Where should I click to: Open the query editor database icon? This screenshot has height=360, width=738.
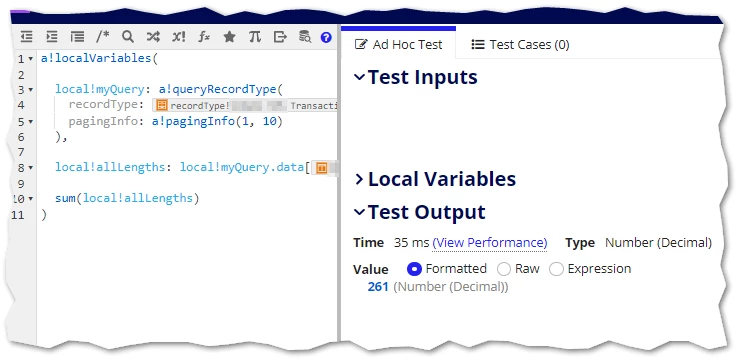coord(305,37)
